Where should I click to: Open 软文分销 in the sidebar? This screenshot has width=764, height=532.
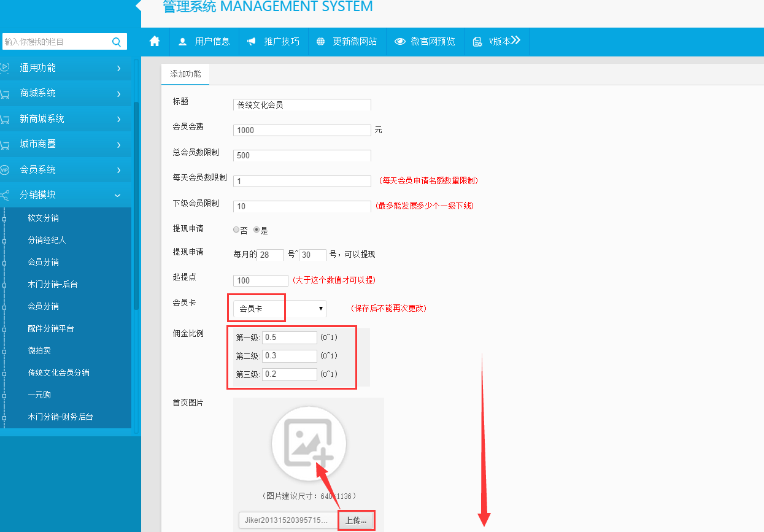coord(43,218)
